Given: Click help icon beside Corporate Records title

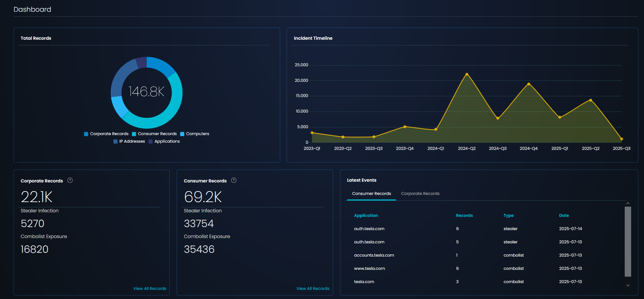Looking at the screenshot, I should click(70, 181).
